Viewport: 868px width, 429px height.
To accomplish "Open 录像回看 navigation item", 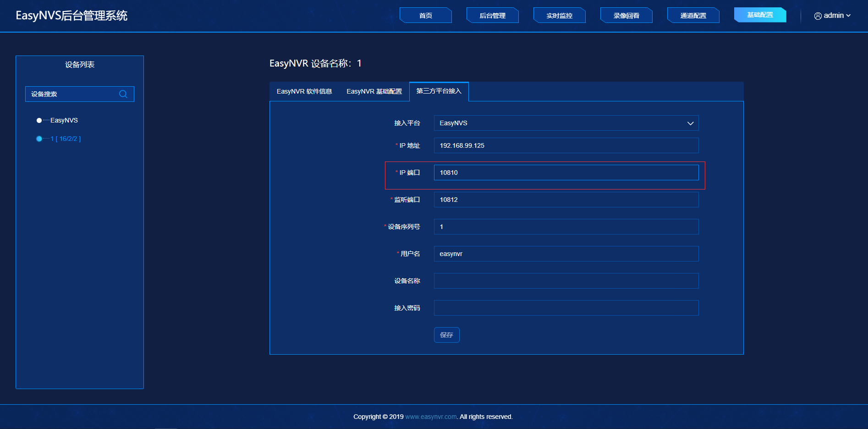I will coord(626,15).
